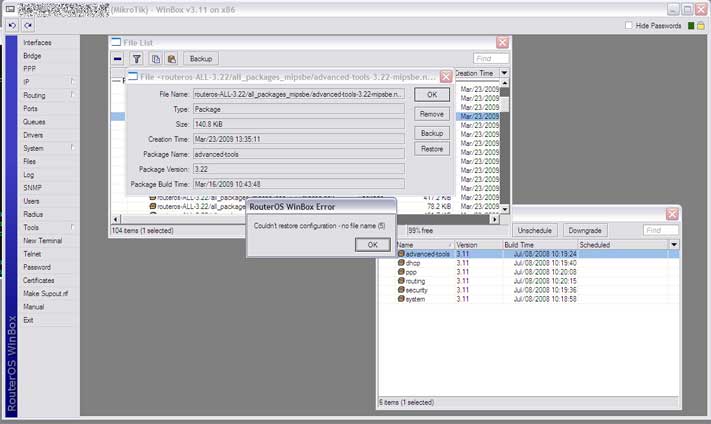
Task: Open Bridge from the sidebar menu
Action: [32, 56]
